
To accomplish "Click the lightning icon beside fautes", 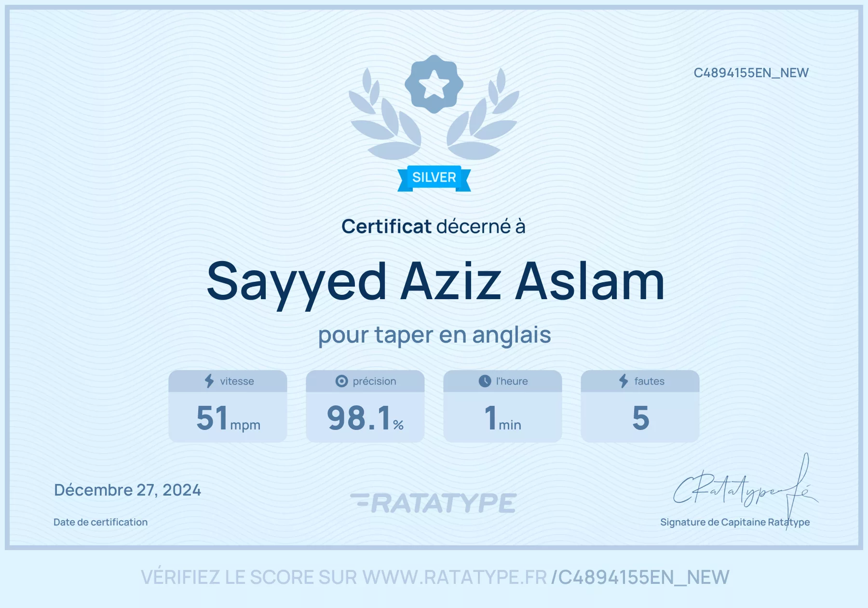I will pyautogui.click(x=624, y=381).
